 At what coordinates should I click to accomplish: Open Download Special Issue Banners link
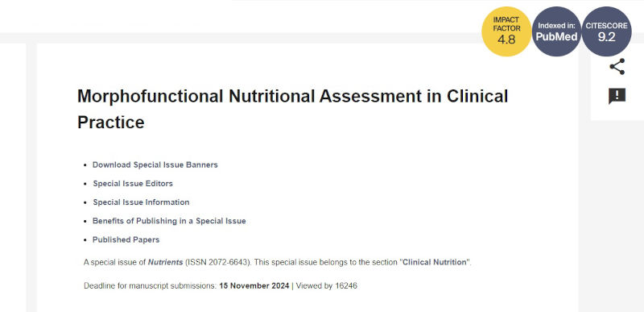coord(155,164)
